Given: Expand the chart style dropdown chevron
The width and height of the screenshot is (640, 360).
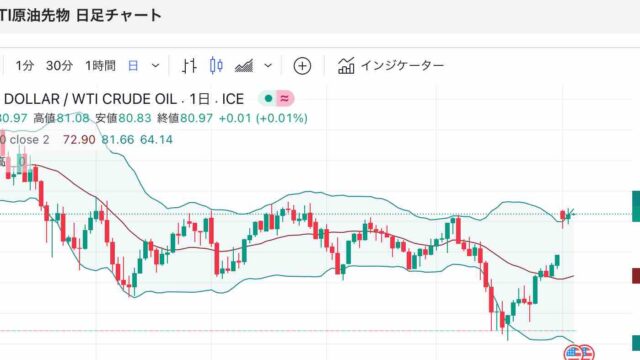Looking at the screenshot, I should coord(268,66).
